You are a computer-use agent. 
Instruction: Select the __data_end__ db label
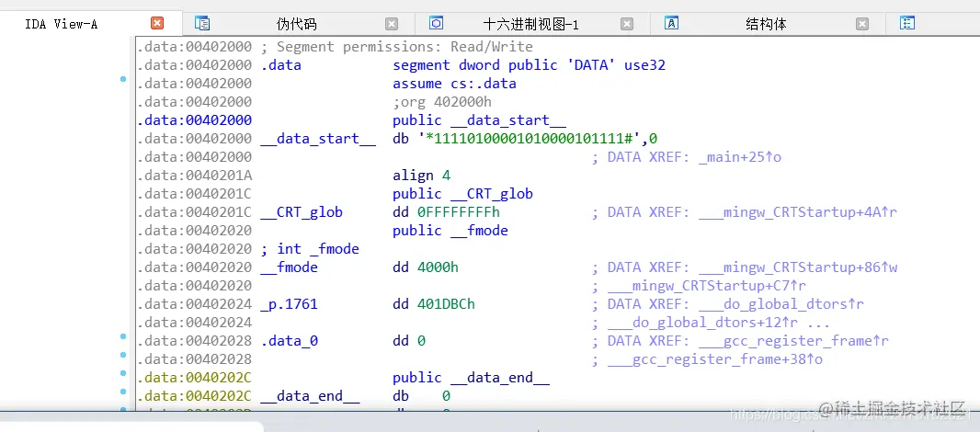click(x=310, y=396)
